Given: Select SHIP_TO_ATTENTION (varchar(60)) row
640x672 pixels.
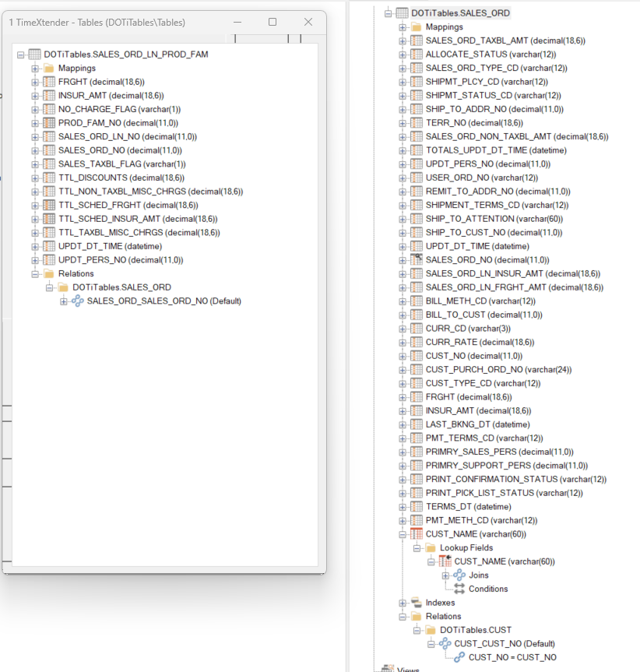Looking at the screenshot, I should pos(494,219).
